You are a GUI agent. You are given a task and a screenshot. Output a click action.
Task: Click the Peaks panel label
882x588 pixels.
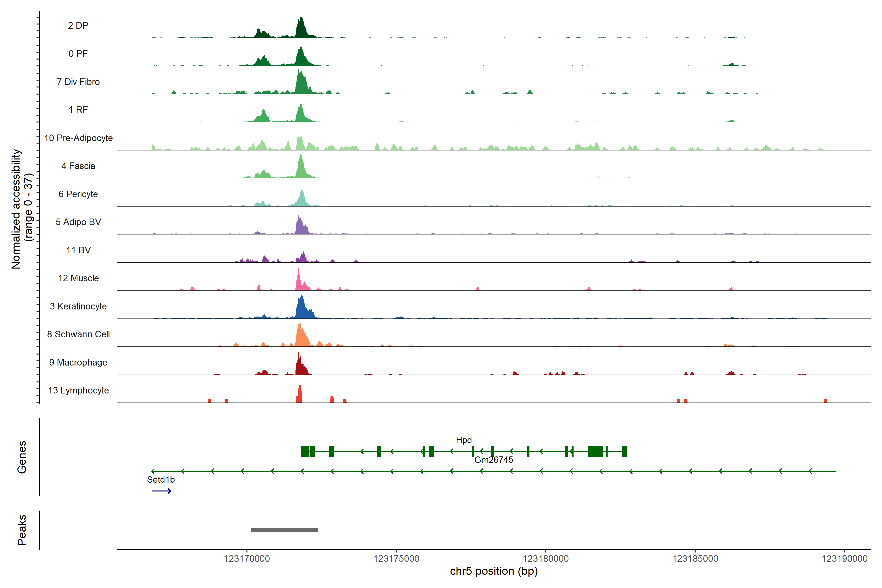pyautogui.click(x=22, y=530)
